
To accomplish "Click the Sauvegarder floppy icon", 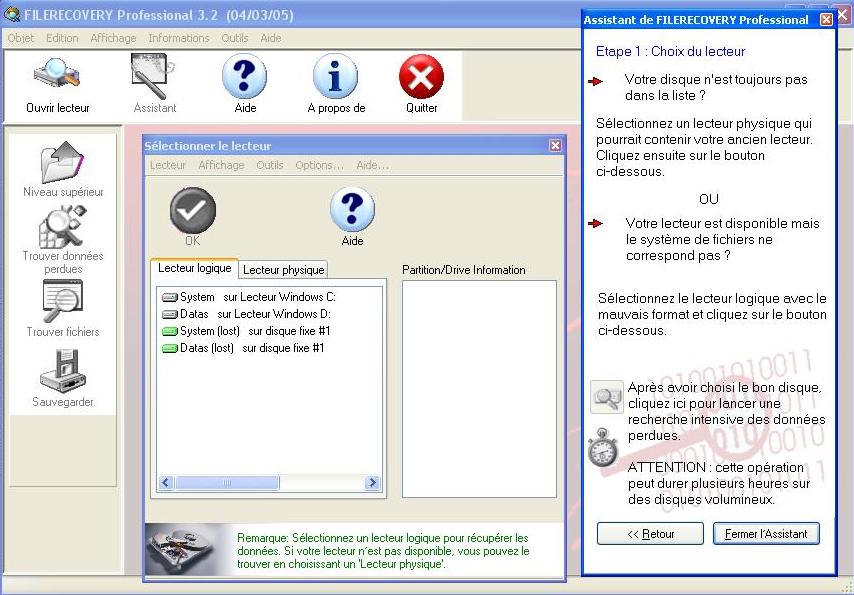I will tap(63, 371).
